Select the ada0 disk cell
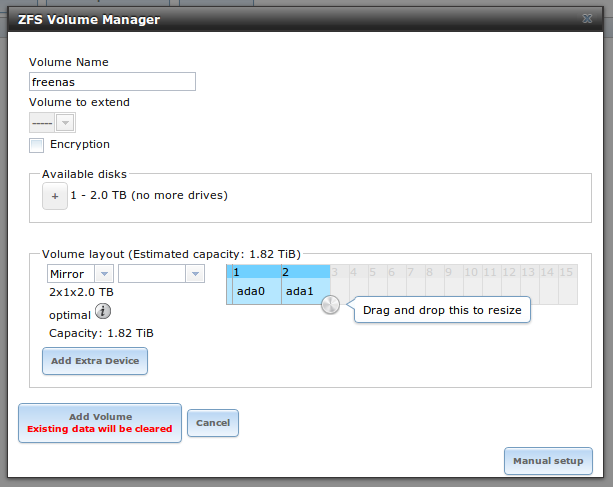 coord(257,291)
